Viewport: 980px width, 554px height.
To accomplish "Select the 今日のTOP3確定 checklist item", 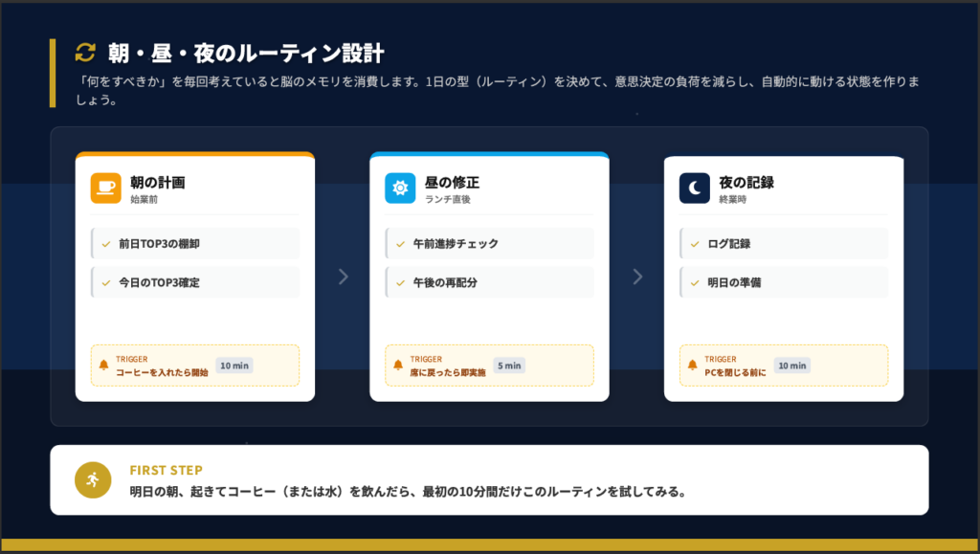I will (159, 283).
